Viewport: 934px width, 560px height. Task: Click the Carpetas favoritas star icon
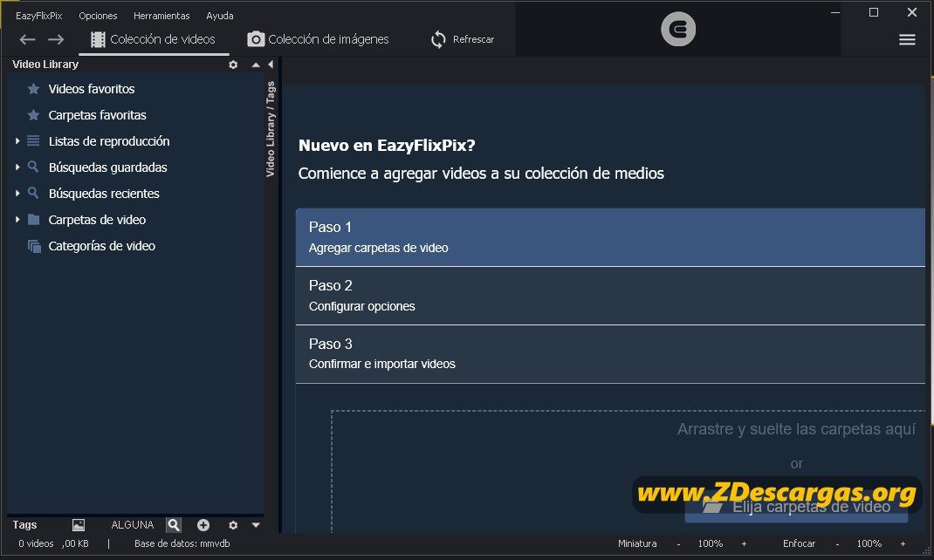[x=33, y=115]
